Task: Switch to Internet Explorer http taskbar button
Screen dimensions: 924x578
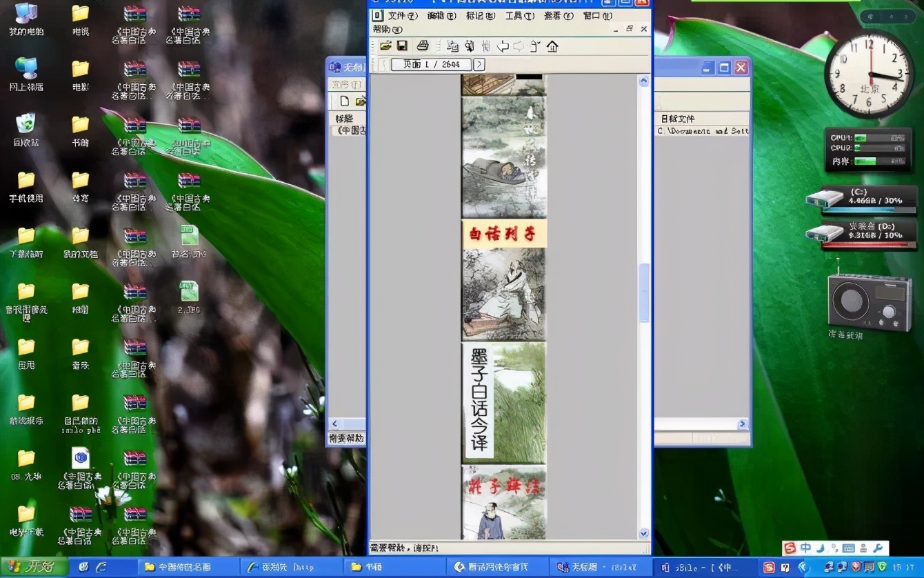Action: (291, 567)
